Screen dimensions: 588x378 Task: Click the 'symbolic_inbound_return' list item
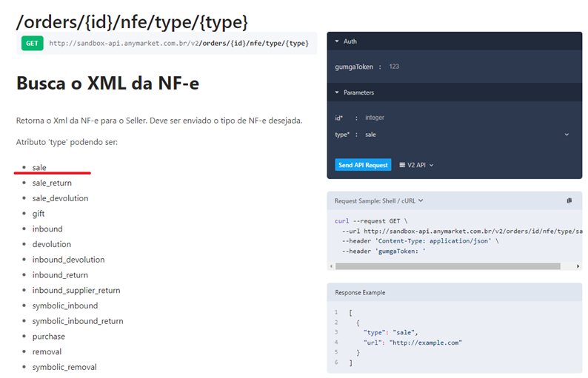78,321
